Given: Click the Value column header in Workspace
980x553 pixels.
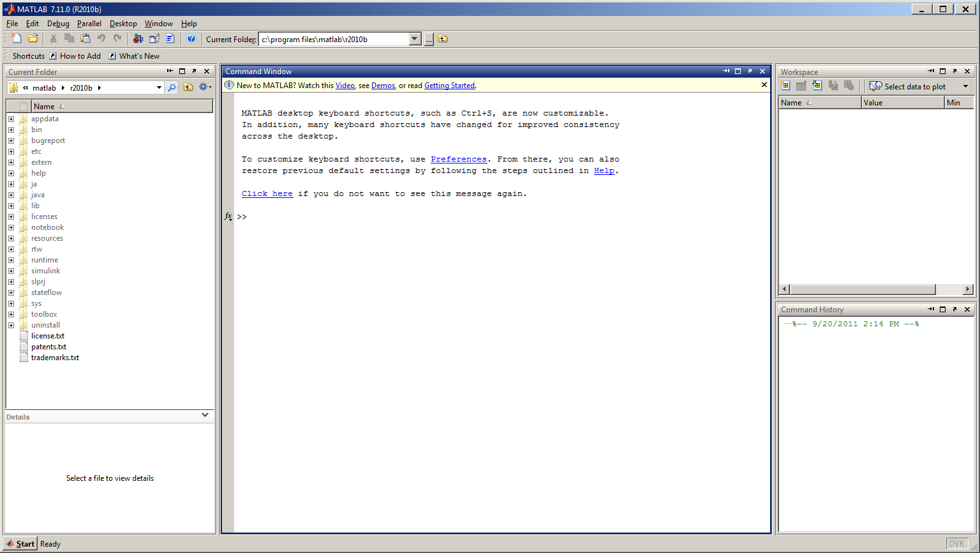Looking at the screenshot, I should pyautogui.click(x=902, y=102).
